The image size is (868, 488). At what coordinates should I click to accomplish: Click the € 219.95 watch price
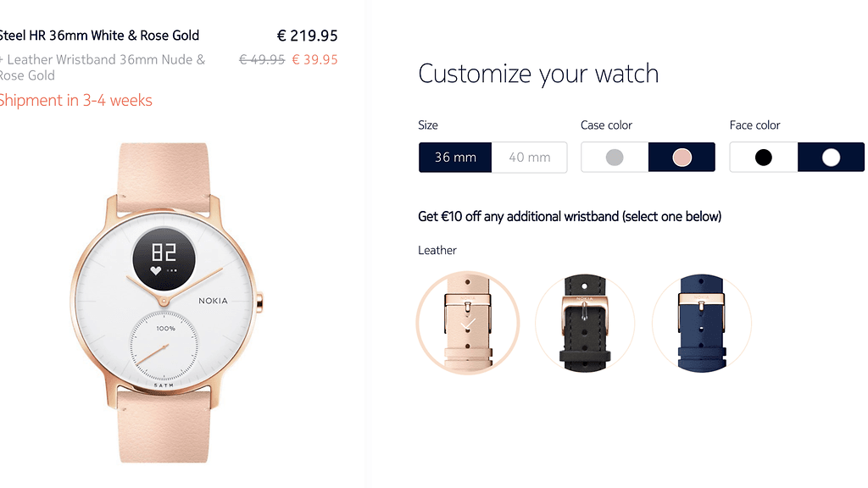[307, 36]
